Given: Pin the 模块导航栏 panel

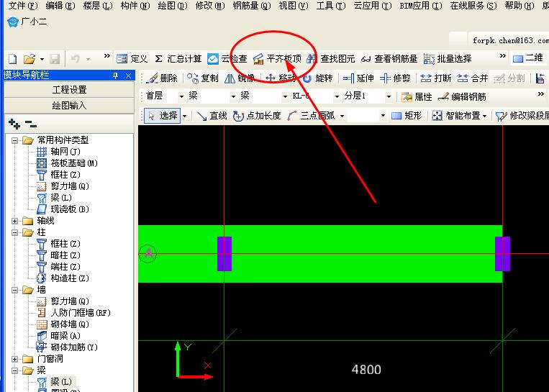Looking at the screenshot, I should pos(116,76).
